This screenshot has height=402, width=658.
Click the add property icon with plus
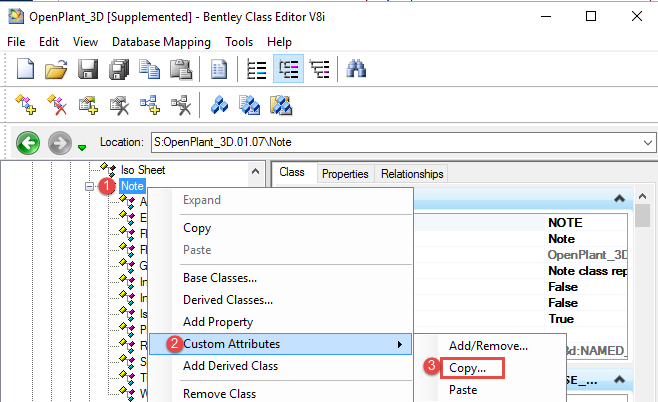(88, 105)
